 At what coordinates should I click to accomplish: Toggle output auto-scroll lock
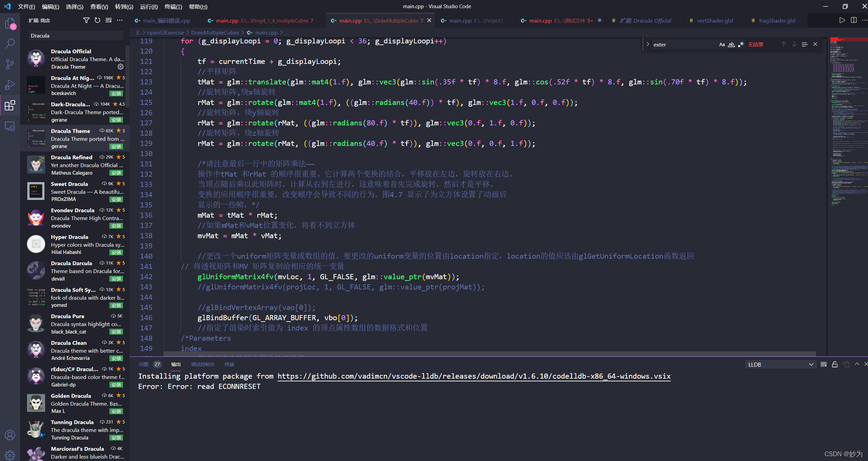pos(835,365)
